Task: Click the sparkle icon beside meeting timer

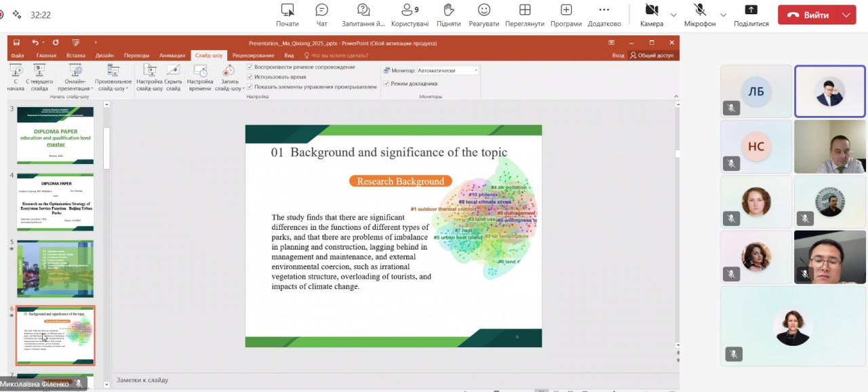Action: coord(17,14)
